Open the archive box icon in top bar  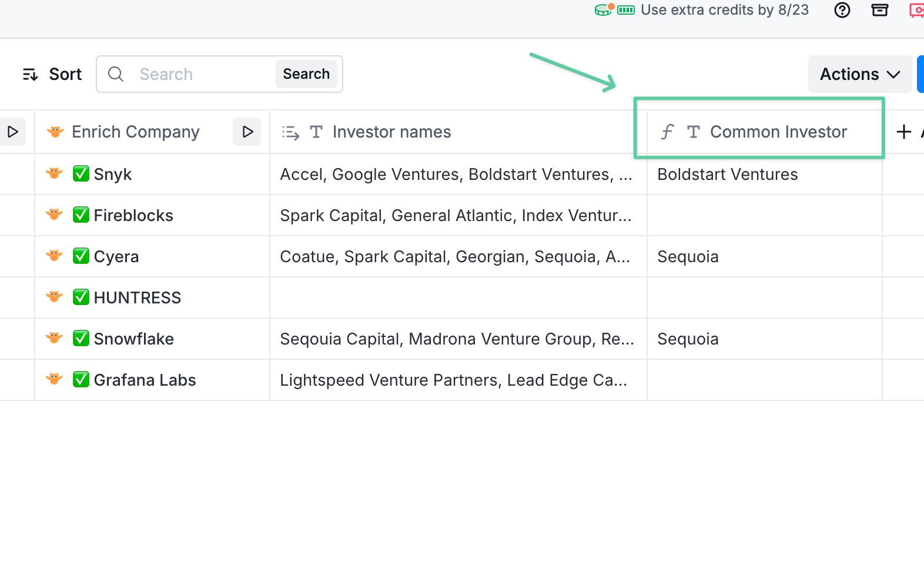[x=880, y=10]
